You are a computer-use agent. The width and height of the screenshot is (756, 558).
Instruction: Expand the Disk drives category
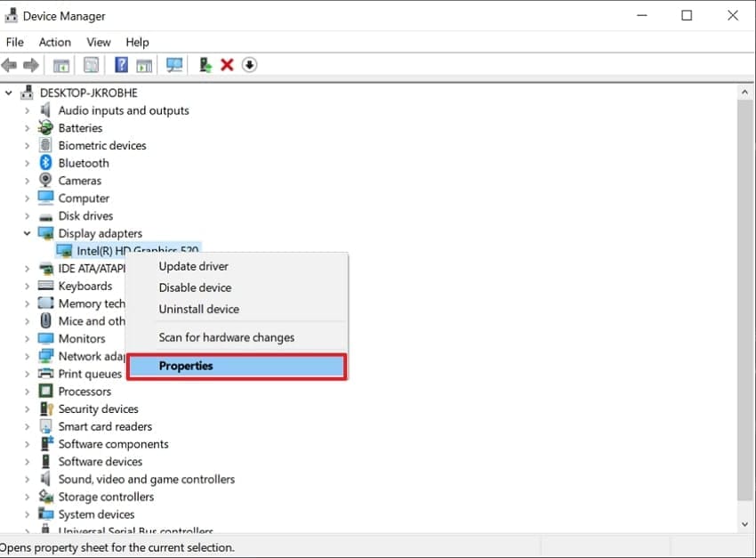tap(27, 215)
